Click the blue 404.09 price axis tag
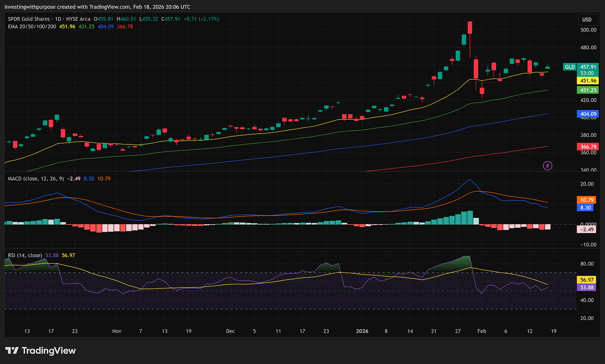The height and width of the screenshot is (364, 605). (x=588, y=114)
